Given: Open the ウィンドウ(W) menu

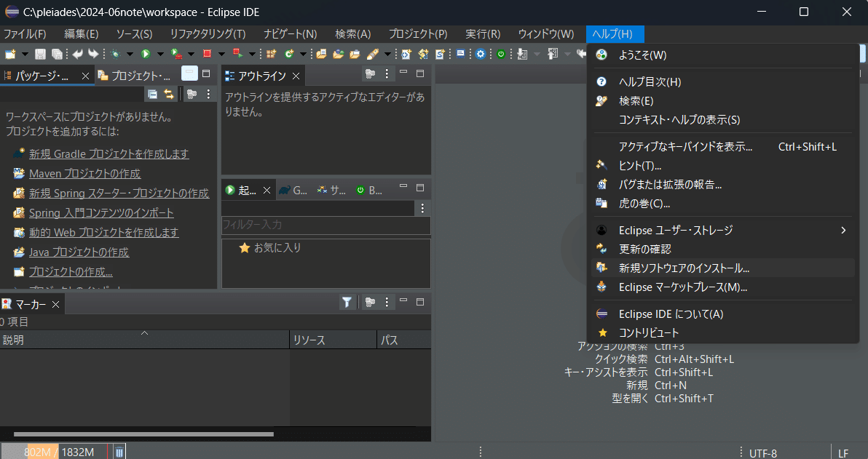Looking at the screenshot, I should point(546,33).
